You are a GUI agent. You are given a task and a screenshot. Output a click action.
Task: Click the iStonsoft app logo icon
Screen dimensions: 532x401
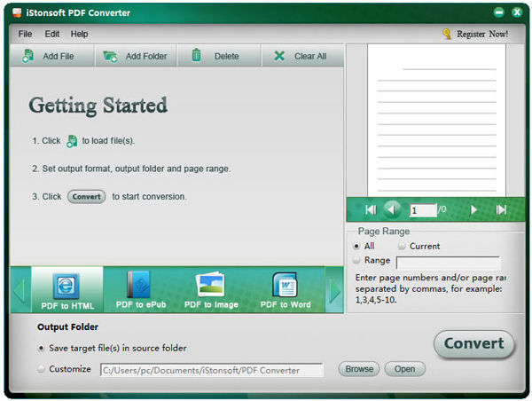tap(17, 12)
